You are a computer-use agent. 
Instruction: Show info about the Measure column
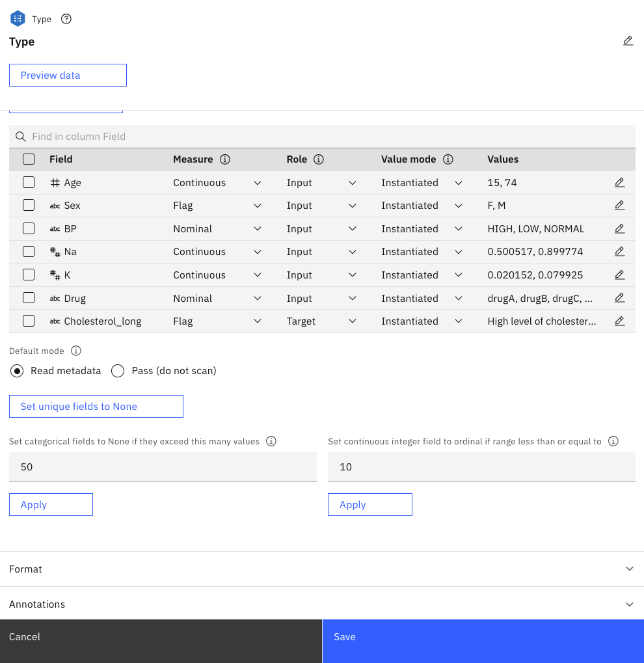(225, 159)
